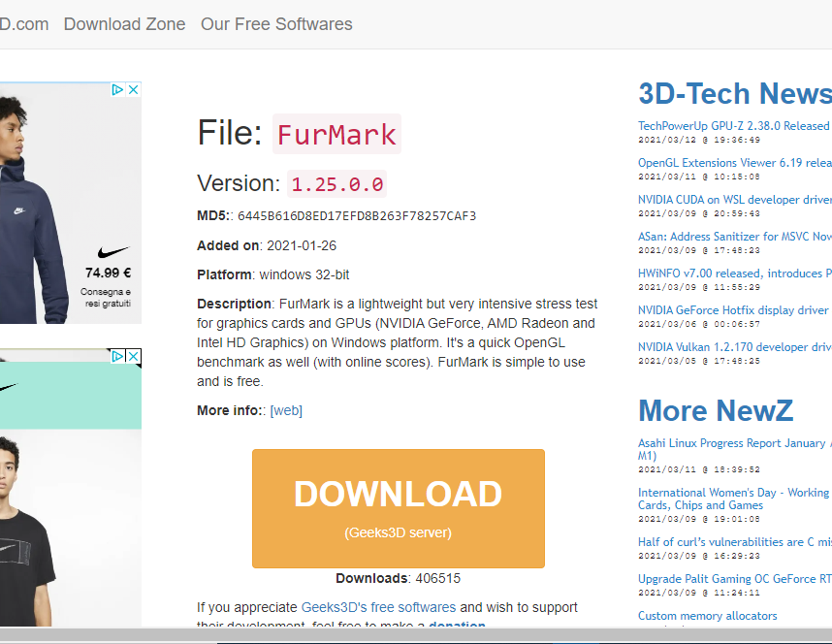Click the More NewZ heading
The image size is (832, 644).
[x=716, y=410]
